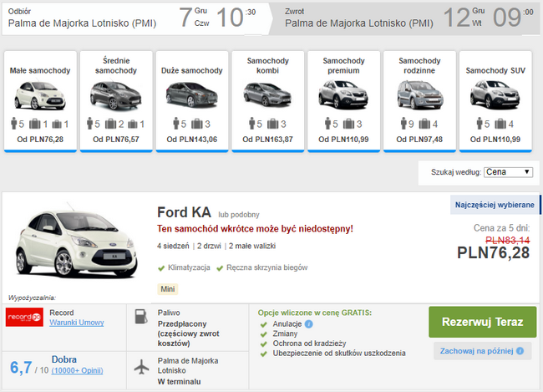Click the car image in Samochody SUV
This screenshot has width=543, height=392.
click(x=495, y=94)
